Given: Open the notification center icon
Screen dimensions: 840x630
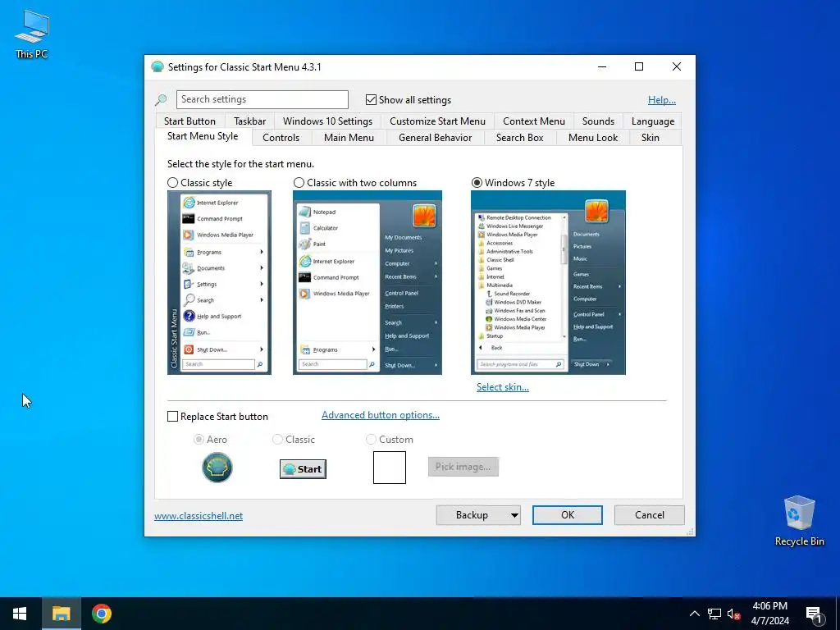Looking at the screenshot, I should pos(814,614).
